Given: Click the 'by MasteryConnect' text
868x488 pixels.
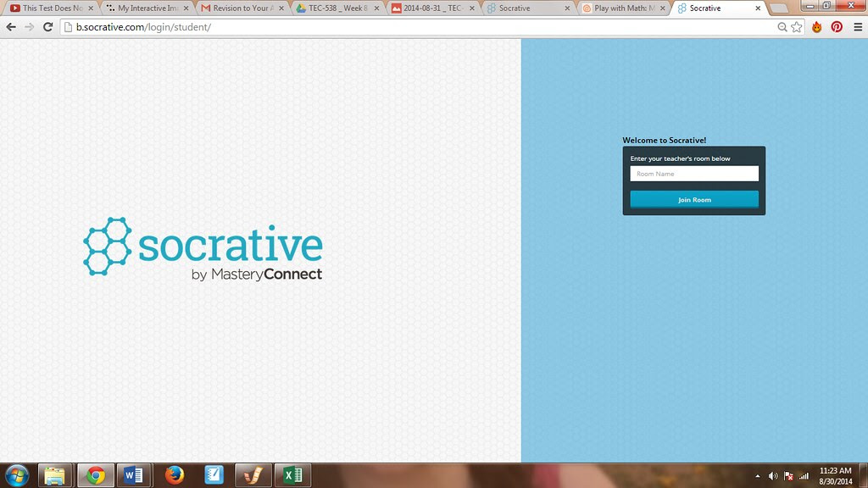Looking at the screenshot, I should [x=256, y=274].
